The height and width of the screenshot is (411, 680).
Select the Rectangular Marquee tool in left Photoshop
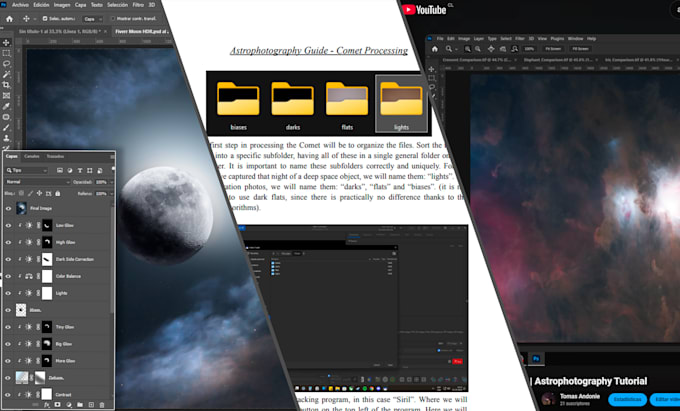[6, 53]
